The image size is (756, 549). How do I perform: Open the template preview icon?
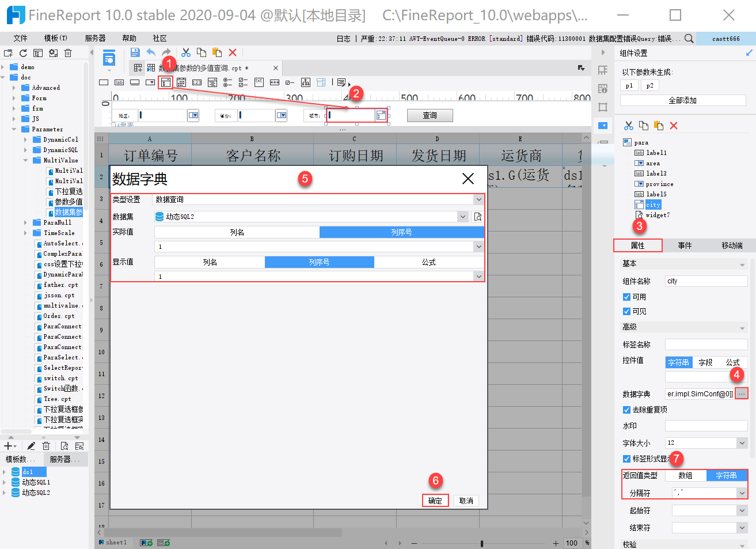click(109, 58)
